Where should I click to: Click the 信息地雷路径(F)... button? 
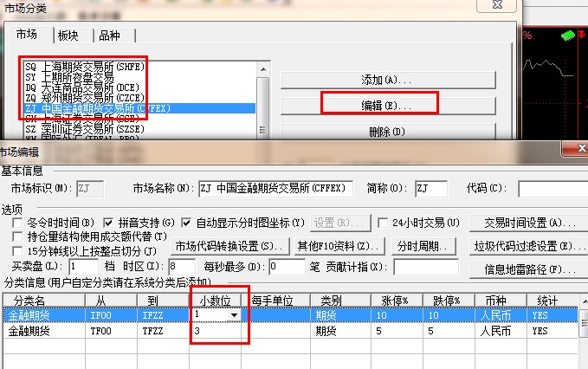(x=529, y=269)
